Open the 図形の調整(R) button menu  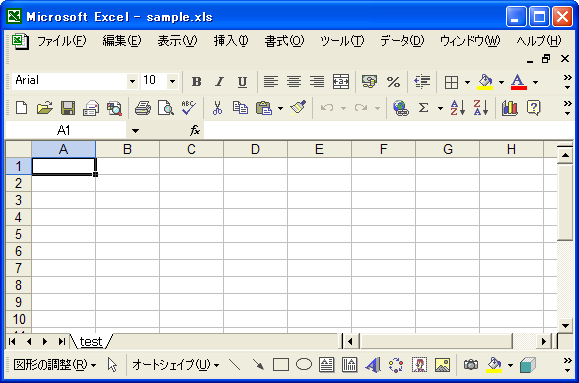[x=55, y=365]
